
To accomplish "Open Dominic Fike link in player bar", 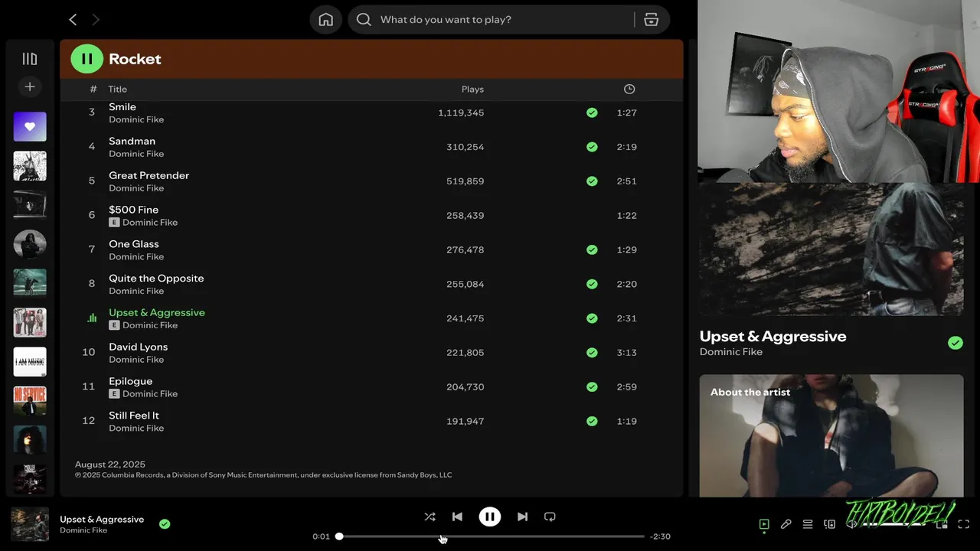I will (83, 530).
